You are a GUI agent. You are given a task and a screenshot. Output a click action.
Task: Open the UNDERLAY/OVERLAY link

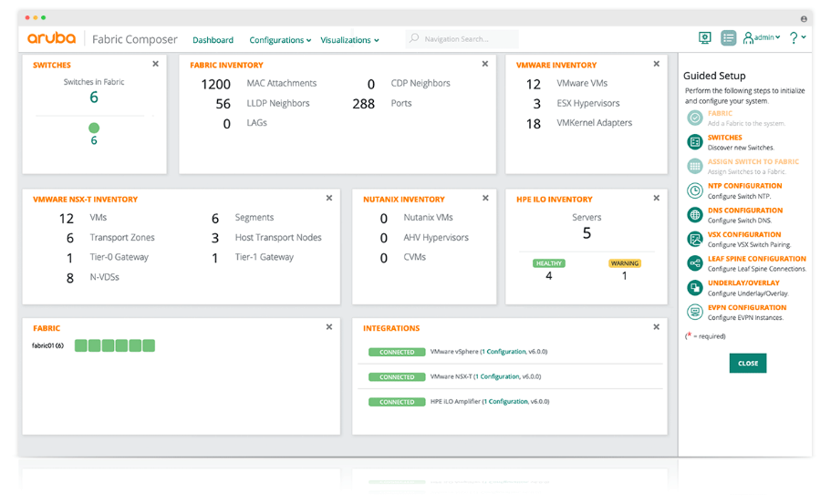[x=743, y=283]
